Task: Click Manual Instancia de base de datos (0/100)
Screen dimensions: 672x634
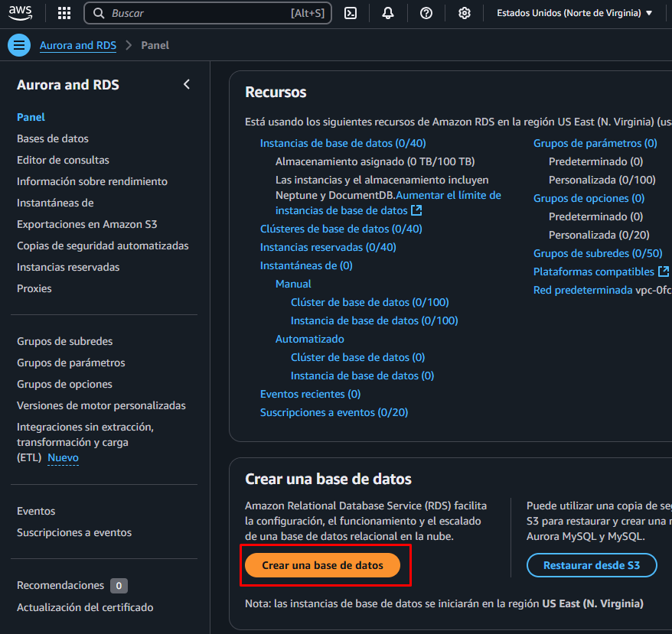Action: (x=374, y=321)
